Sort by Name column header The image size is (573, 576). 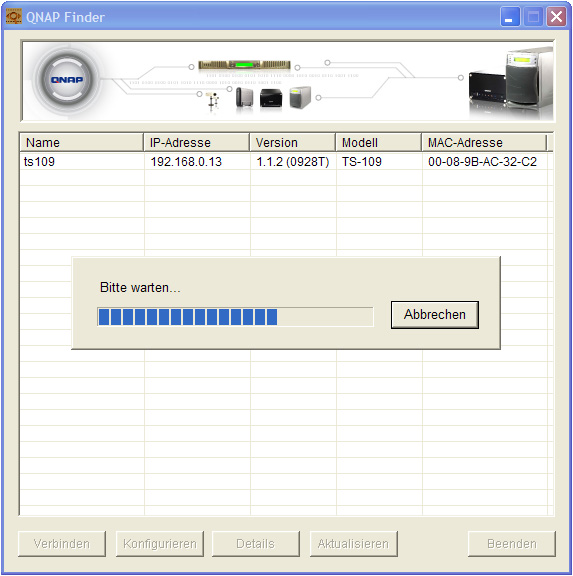click(x=81, y=143)
